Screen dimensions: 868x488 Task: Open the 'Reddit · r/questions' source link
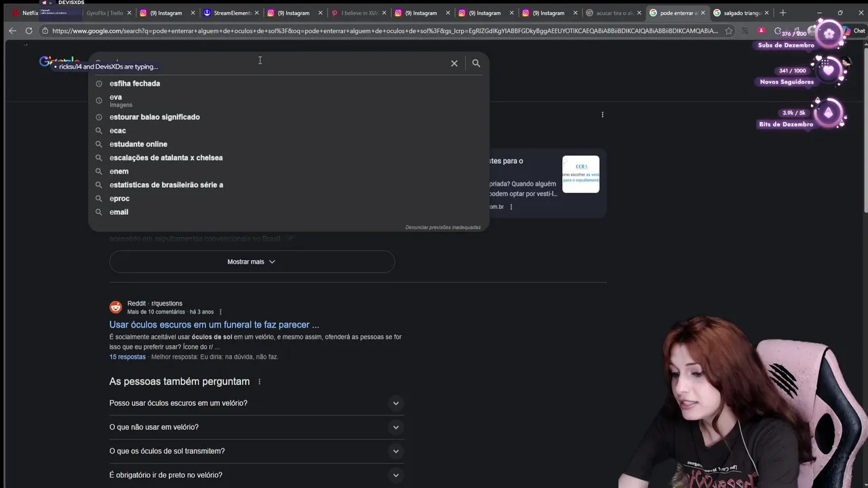155,304
